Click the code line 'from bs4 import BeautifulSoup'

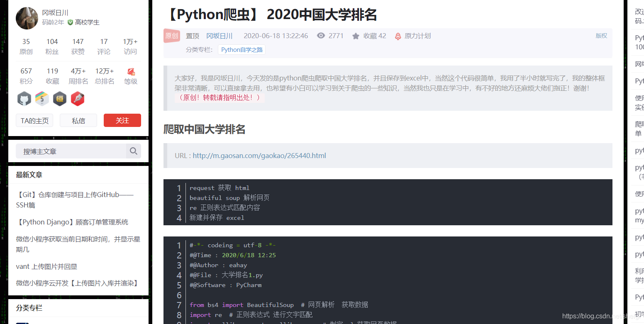(x=242, y=305)
